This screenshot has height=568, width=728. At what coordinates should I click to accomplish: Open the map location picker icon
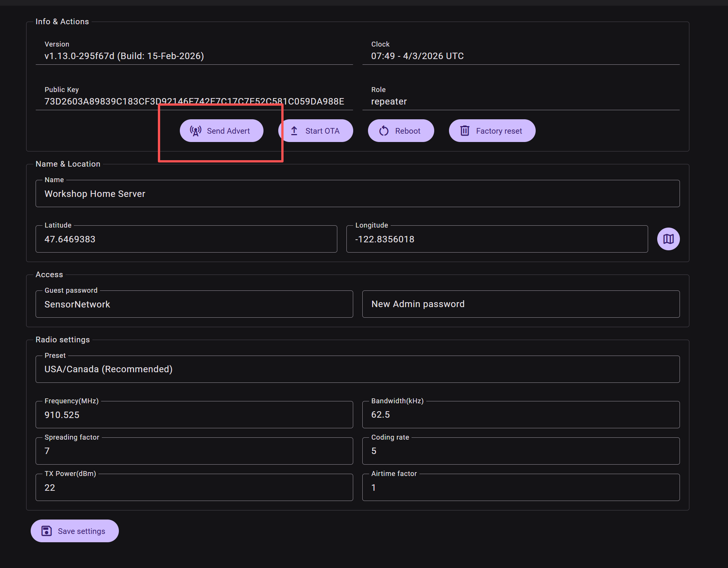click(668, 239)
